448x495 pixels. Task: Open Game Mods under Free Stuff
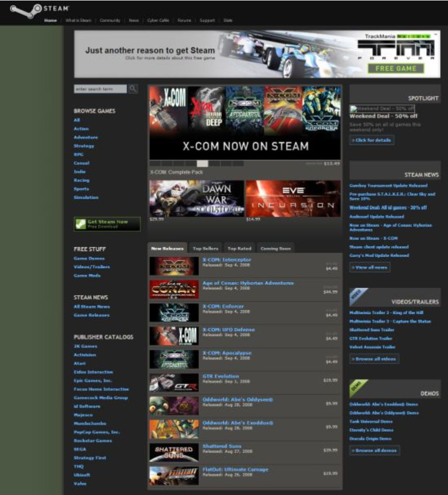(x=87, y=276)
